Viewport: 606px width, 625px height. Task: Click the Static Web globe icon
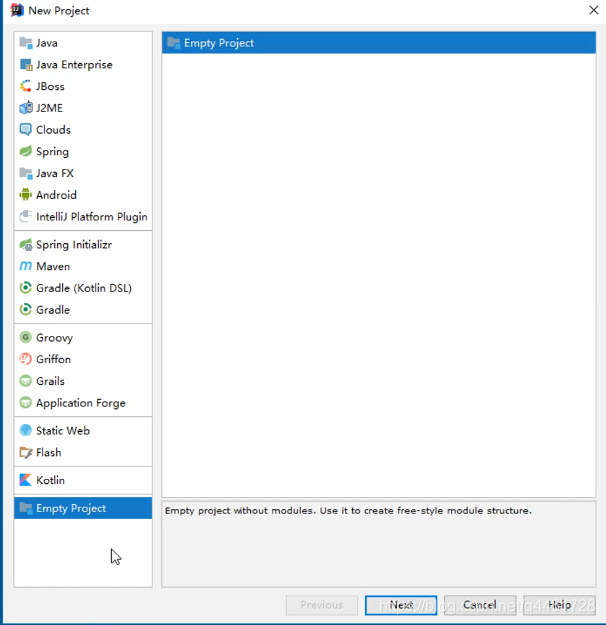[26, 430]
